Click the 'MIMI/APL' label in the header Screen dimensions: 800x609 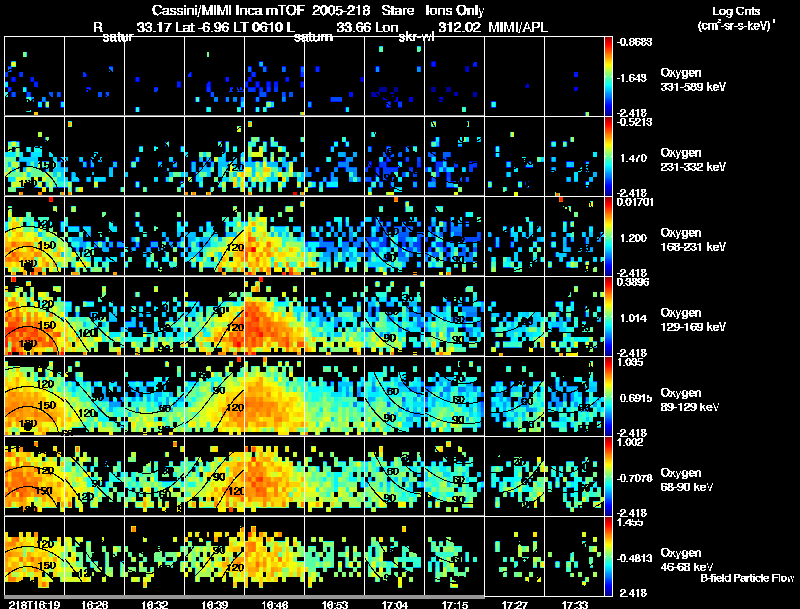517,27
